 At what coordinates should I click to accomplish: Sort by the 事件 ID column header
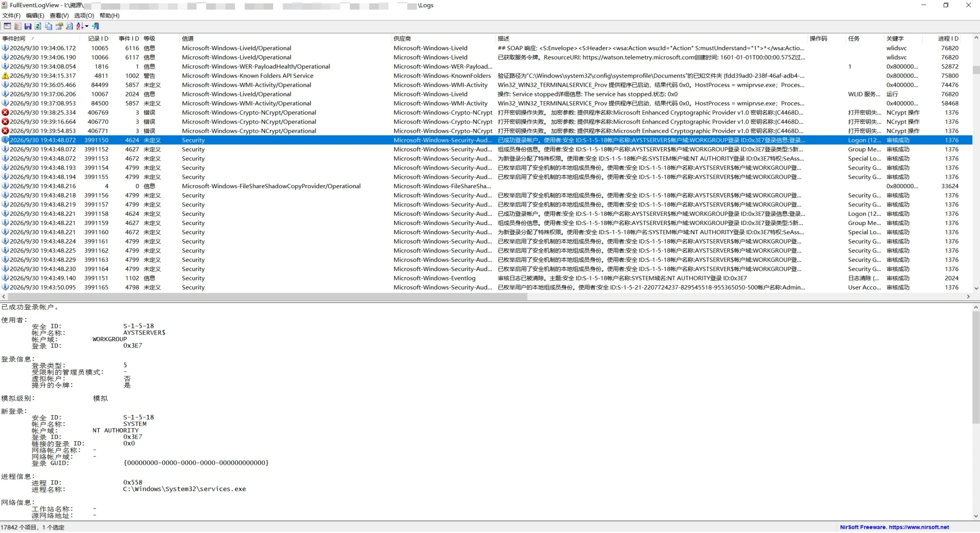pos(129,39)
